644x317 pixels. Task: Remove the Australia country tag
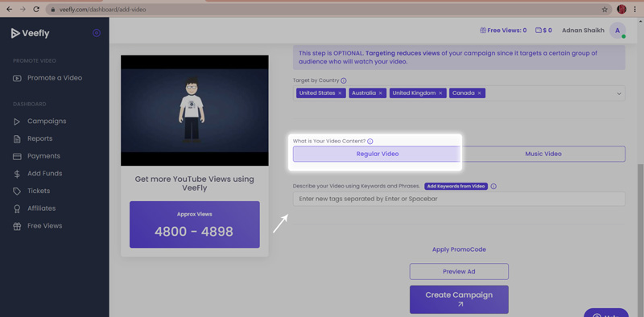380,93
